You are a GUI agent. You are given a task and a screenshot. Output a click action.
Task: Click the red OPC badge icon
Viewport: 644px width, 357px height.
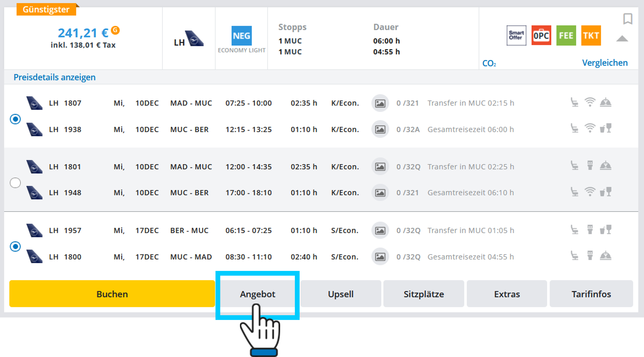541,35
